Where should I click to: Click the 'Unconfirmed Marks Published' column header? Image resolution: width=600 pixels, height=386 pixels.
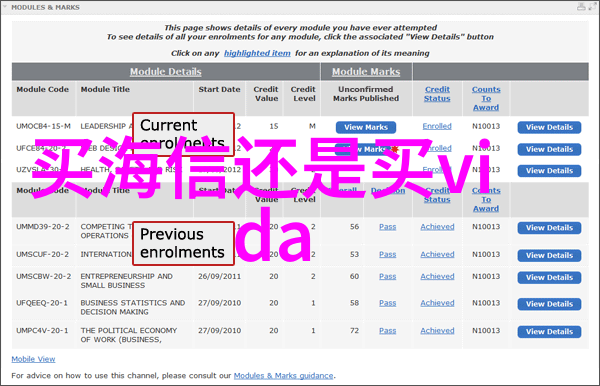(366, 94)
